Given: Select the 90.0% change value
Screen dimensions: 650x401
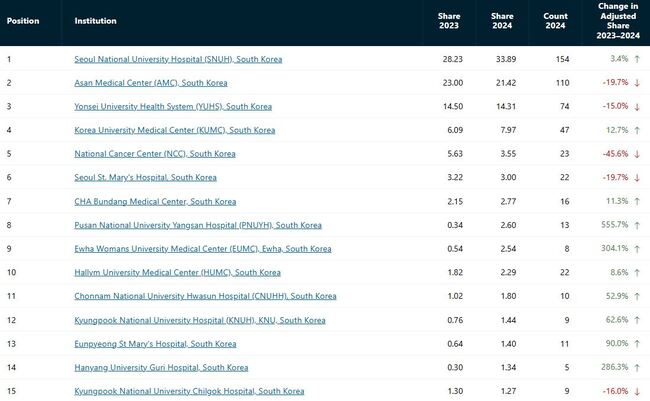Looking at the screenshot, I should pos(617,344).
